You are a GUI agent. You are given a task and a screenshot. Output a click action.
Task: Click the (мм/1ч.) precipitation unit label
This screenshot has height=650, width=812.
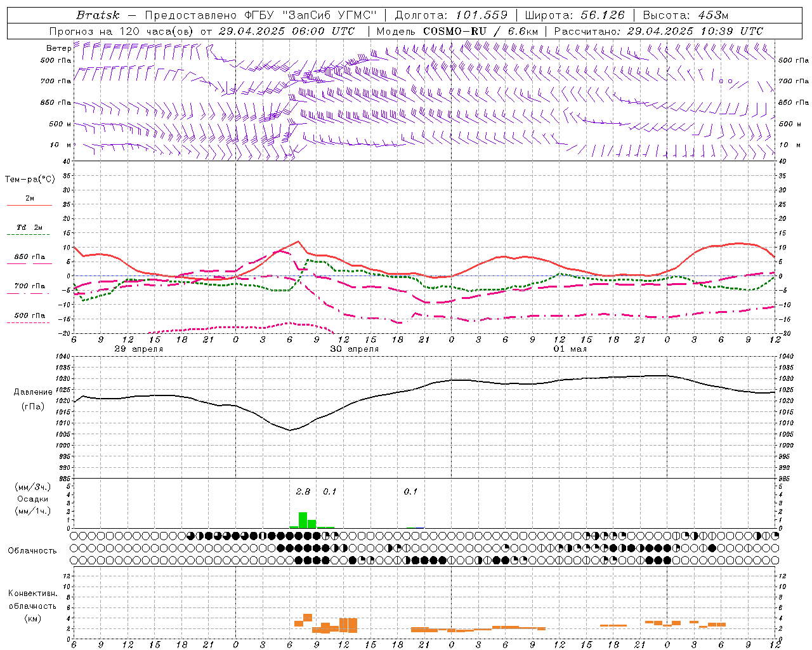[32, 511]
